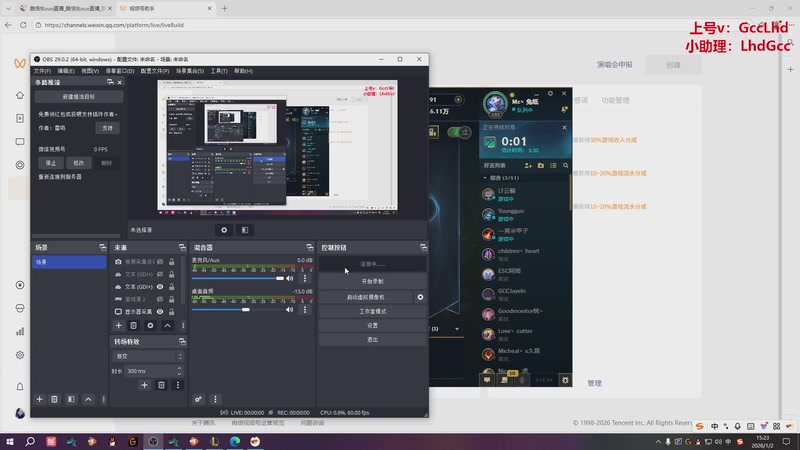Open 桌面音频 options three-dot menu
This screenshot has width=800, height=450.
tap(305, 309)
